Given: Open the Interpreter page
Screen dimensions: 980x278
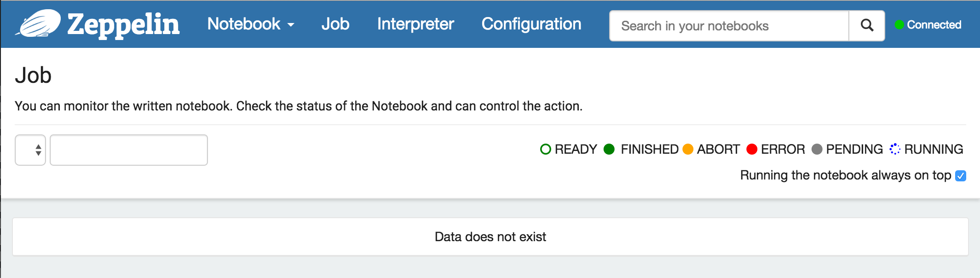Looking at the screenshot, I should click(x=415, y=24).
